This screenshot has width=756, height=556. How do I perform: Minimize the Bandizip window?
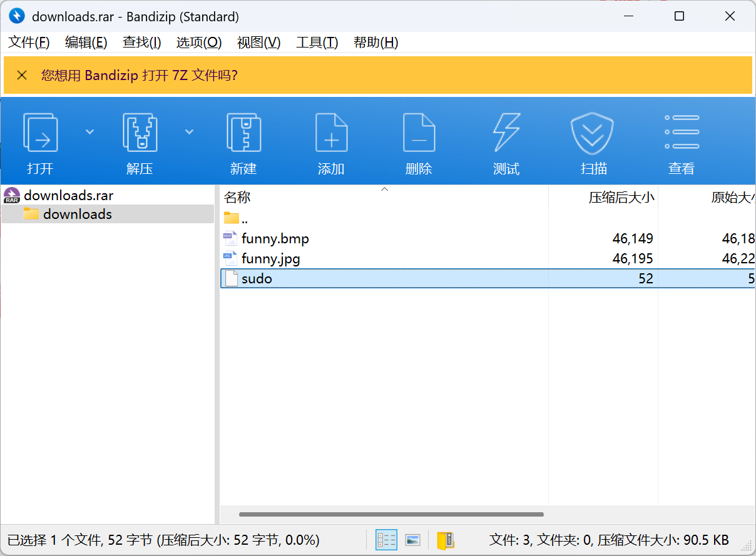[628, 16]
